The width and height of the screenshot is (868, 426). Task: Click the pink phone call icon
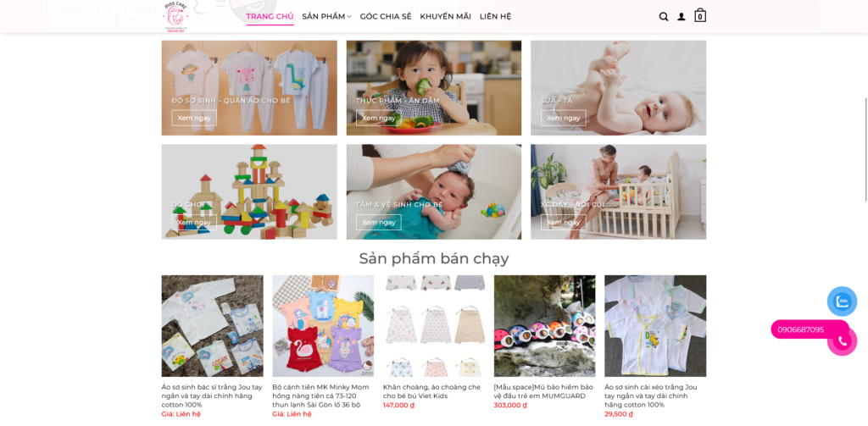click(x=843, y=341)
